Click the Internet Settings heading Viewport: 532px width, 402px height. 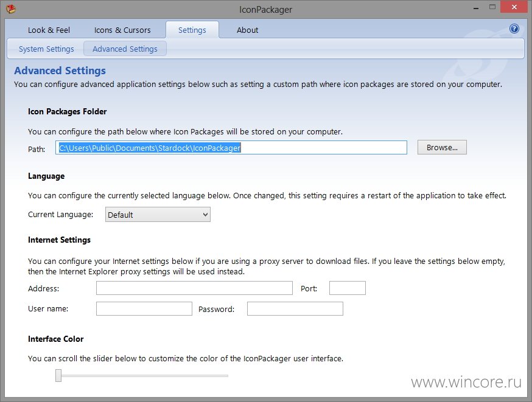point(59,240)
